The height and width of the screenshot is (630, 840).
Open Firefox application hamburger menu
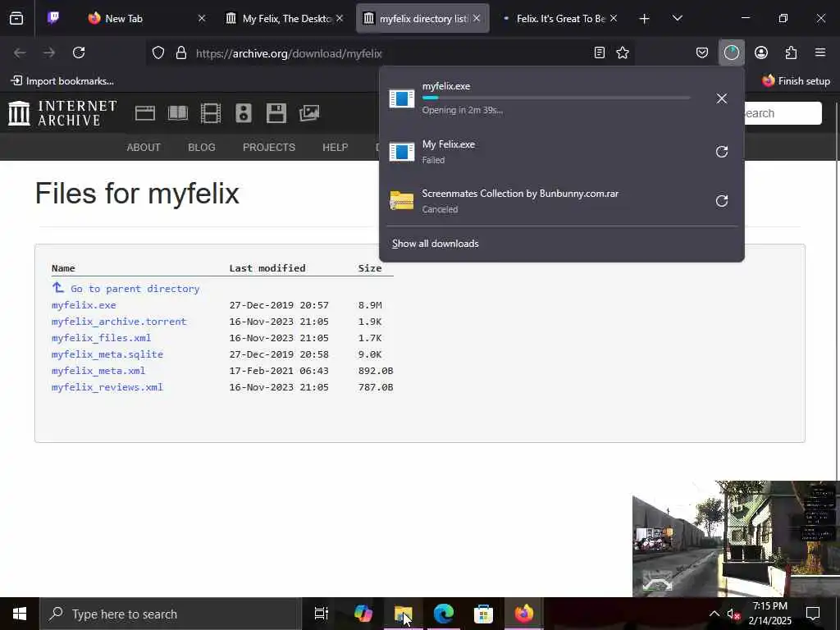[820, 52]
